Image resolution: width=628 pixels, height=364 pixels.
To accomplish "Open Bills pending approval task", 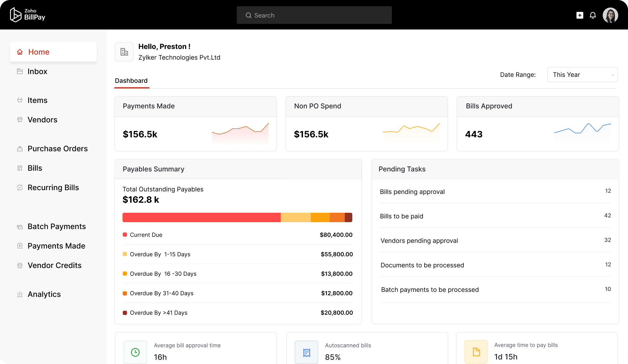I will (412, 191).
